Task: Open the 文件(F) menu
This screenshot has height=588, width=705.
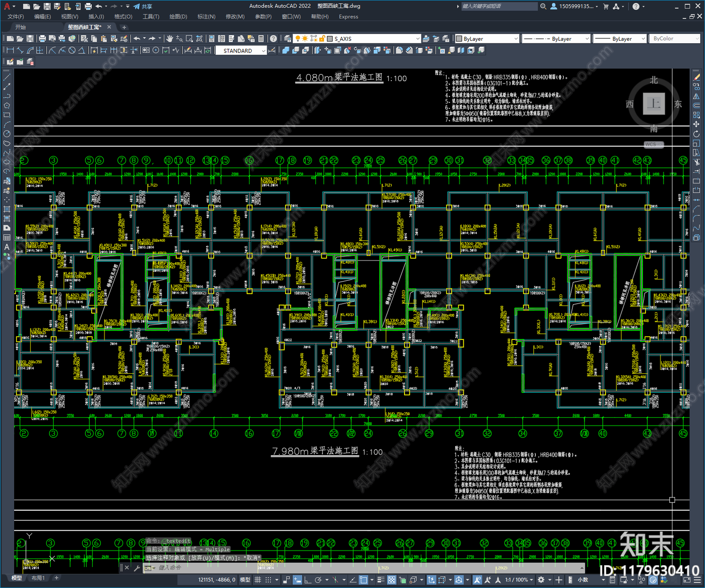Action: point(16,17)
